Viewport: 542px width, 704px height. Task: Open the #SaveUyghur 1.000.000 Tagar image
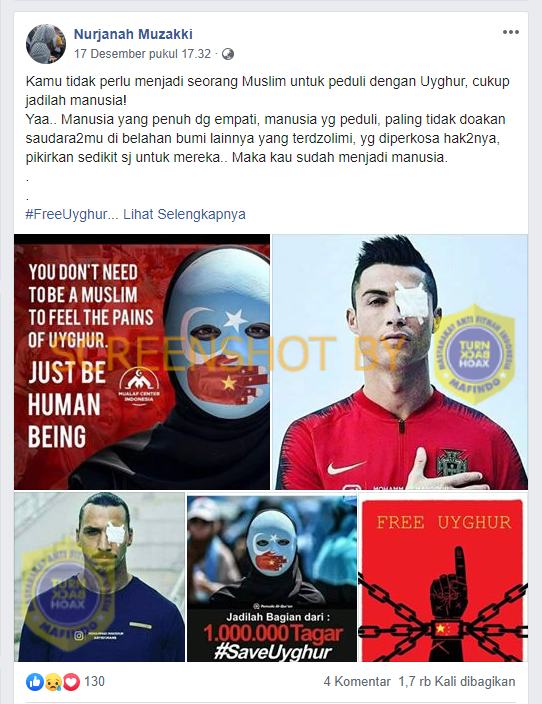[x=272, y=577]
